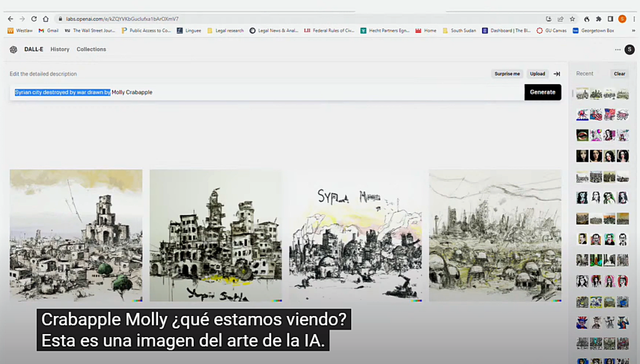
Task: Click the browser address bar URL
Action: (122, 19)
